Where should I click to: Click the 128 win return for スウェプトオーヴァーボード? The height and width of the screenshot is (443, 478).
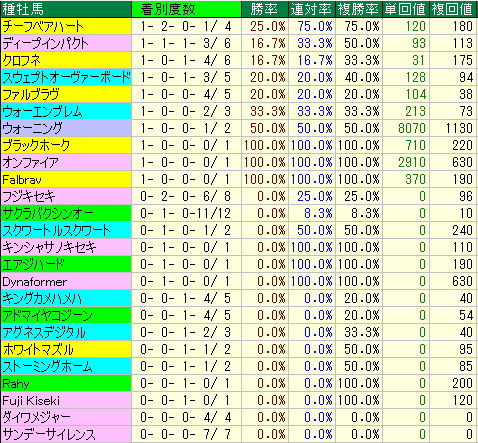click(x=415, y=77)
